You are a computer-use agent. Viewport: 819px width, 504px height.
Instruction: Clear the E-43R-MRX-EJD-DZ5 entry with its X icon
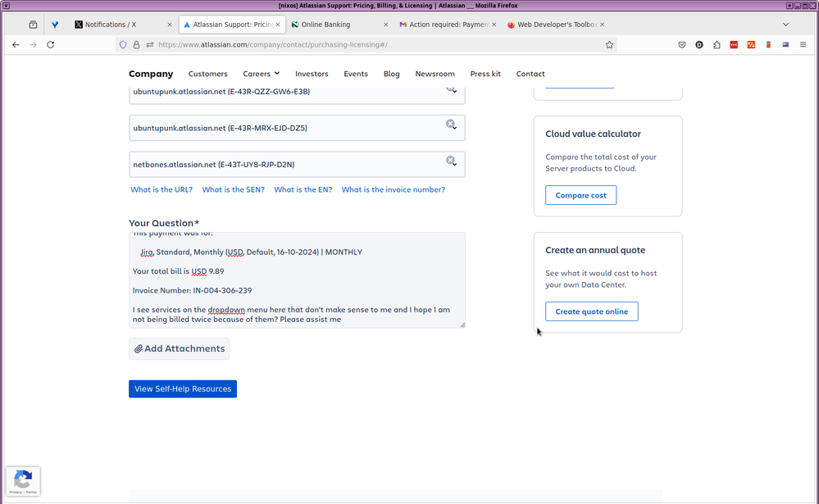(451, 125)
